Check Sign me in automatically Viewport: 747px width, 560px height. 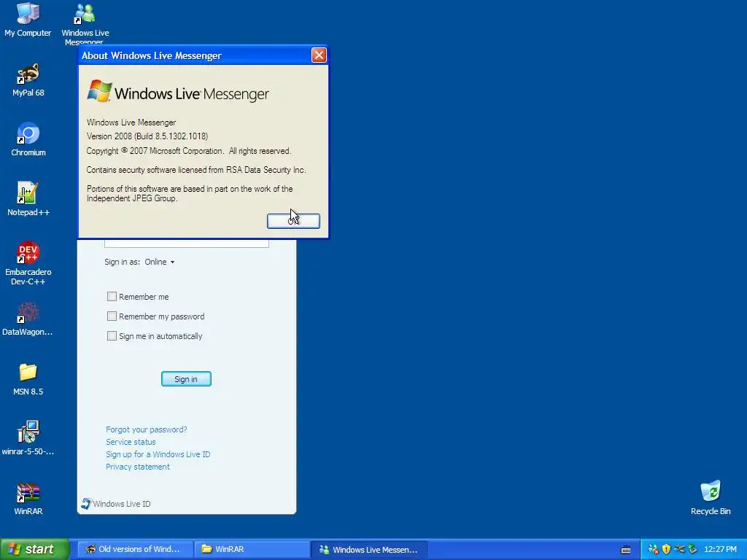112,335
